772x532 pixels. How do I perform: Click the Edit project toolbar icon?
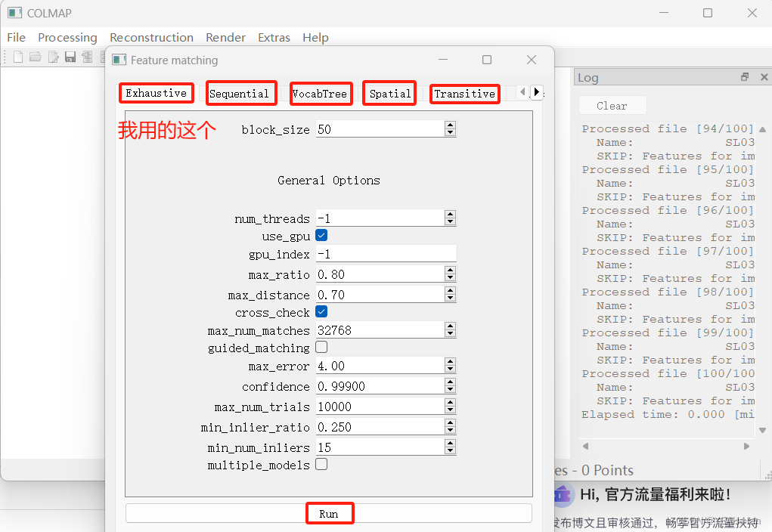[x=53, y=57]
